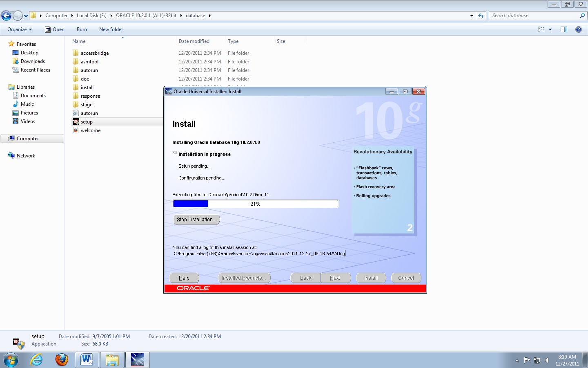Screen dimensions: 588x368
Task: Open the Explorer Help icon
Action: (x=578, y=29)
